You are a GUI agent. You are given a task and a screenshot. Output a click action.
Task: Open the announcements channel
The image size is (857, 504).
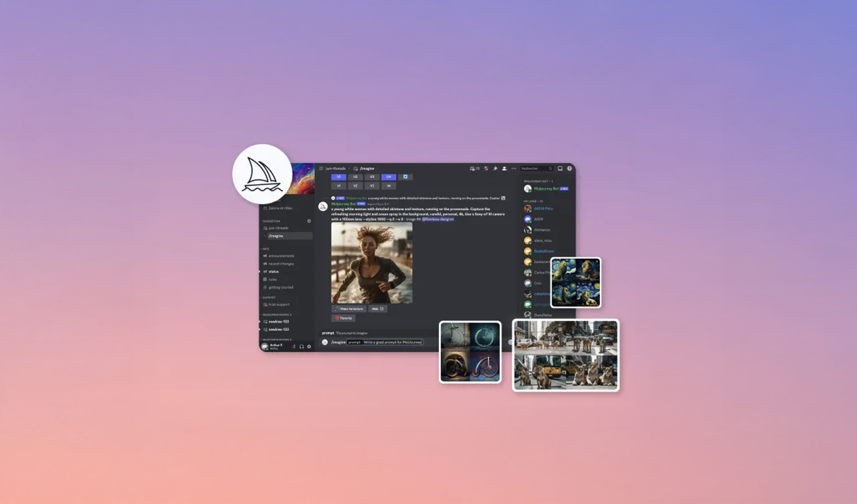point(281,256)
